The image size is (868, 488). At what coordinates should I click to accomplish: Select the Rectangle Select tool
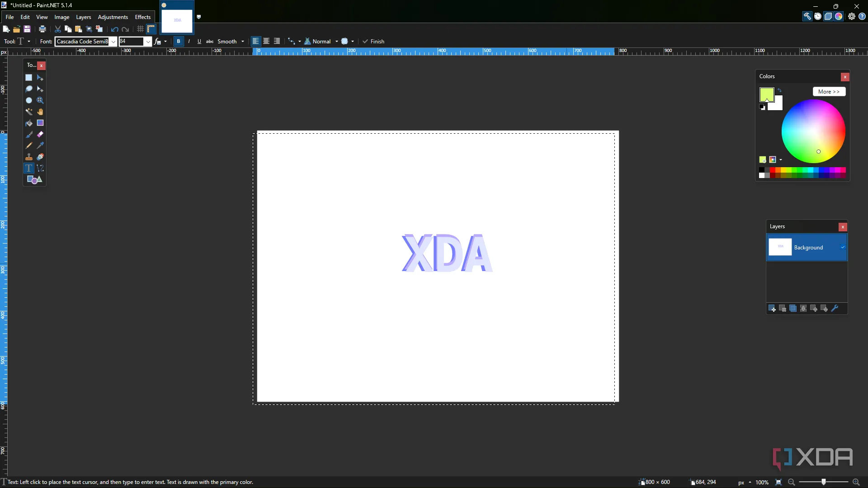tap(29, 78)
